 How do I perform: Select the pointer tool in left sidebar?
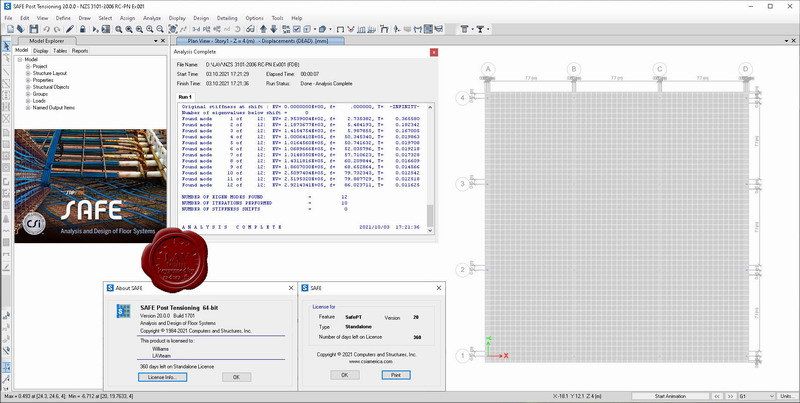[x=7, y=46]
